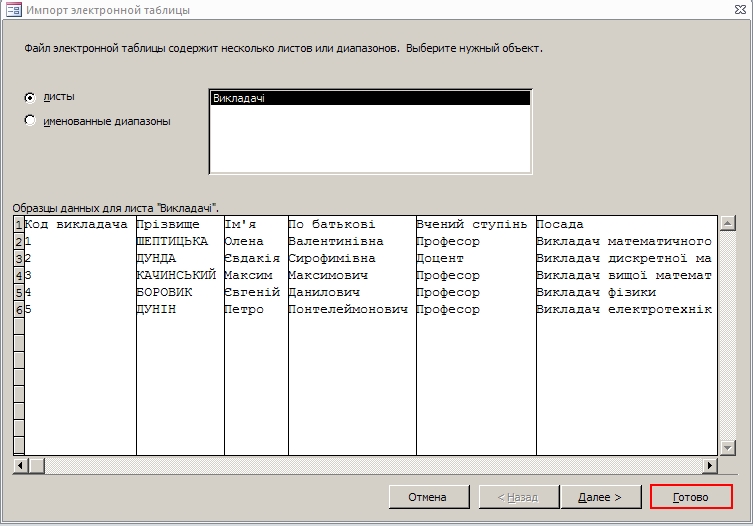Click "Викладач математичного" cell

[627, 241]
